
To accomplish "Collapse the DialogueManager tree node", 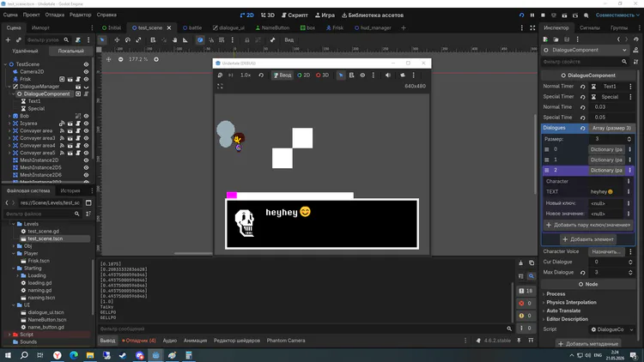I will pos(9,87).
